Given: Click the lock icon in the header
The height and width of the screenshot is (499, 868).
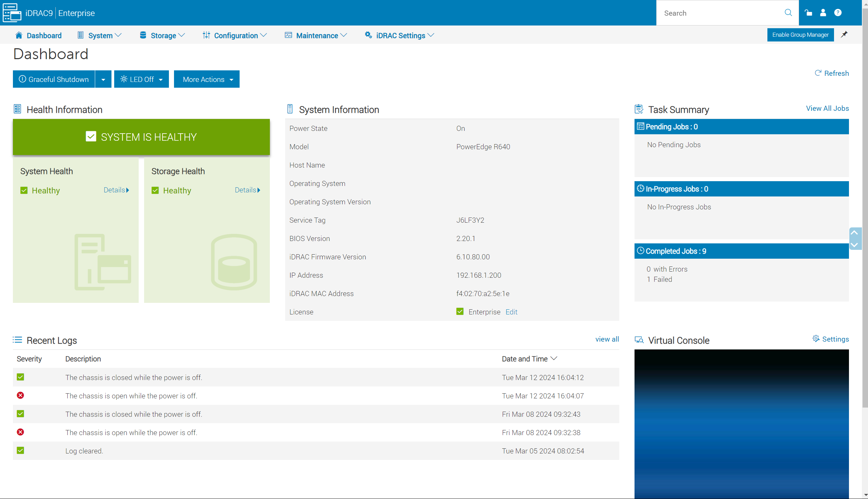Looking at the screenshot, I should click(809, 13).
